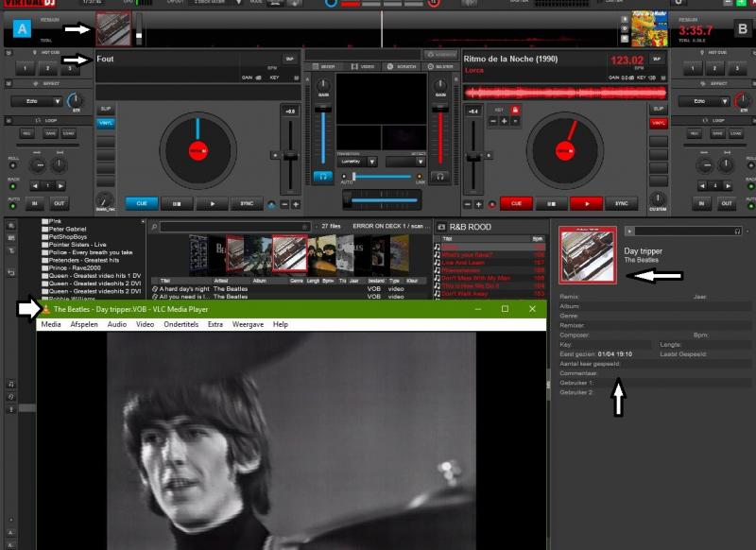Toggle the AUTO crossfade indicator in mixer
756x550 pixels.
tap(344, 177)
